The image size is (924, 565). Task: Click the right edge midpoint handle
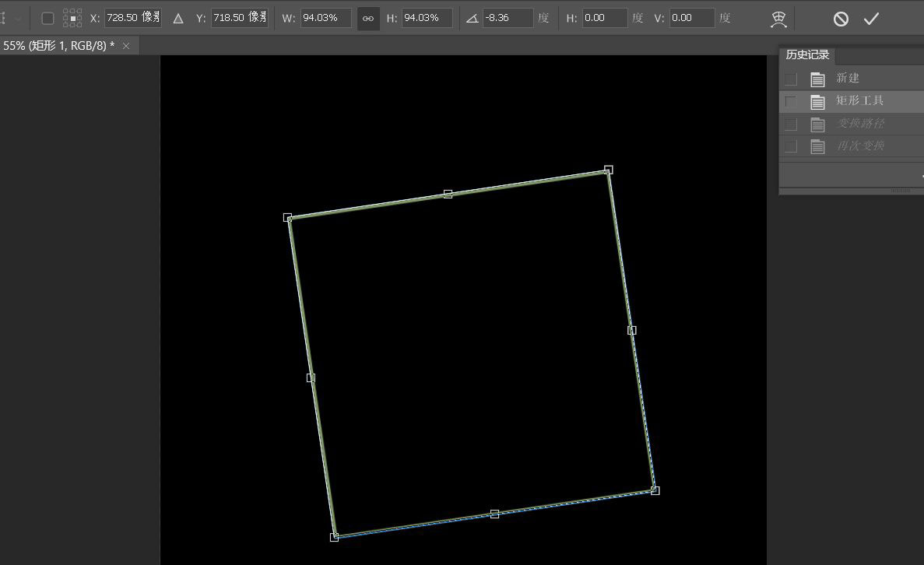632,330
